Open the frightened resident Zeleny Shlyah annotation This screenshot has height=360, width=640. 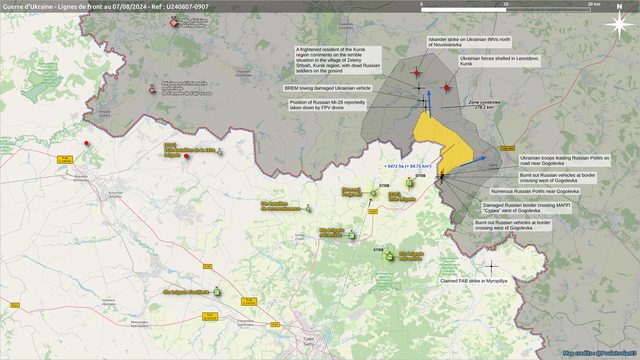point(338,60)
